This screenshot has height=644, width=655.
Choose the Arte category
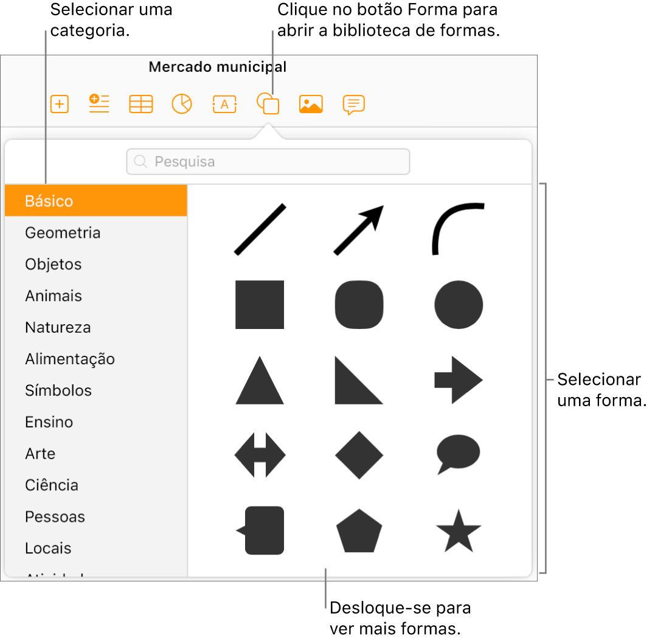coord(95,454)
